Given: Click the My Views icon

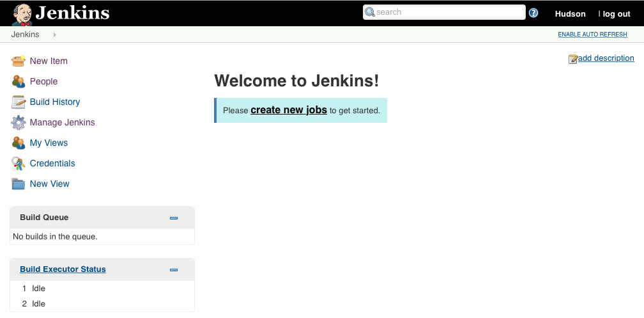Looking at the screenshot, I should click(19, 143).
